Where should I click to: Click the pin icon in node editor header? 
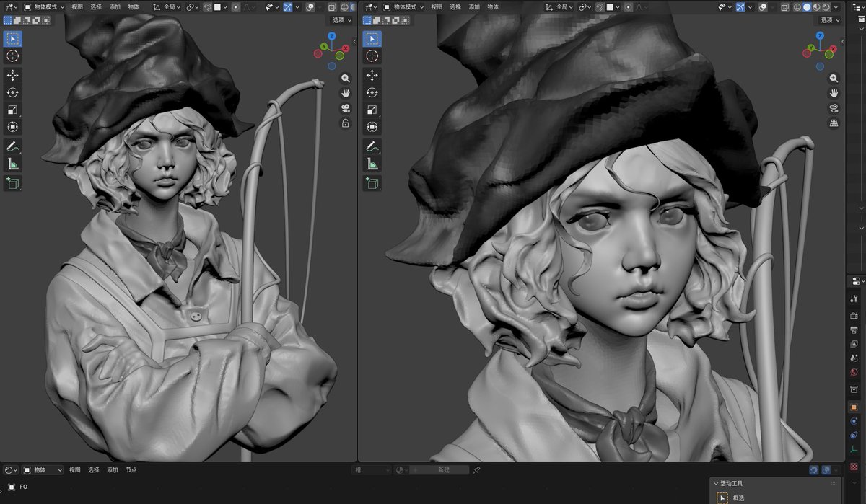[476, 469]
